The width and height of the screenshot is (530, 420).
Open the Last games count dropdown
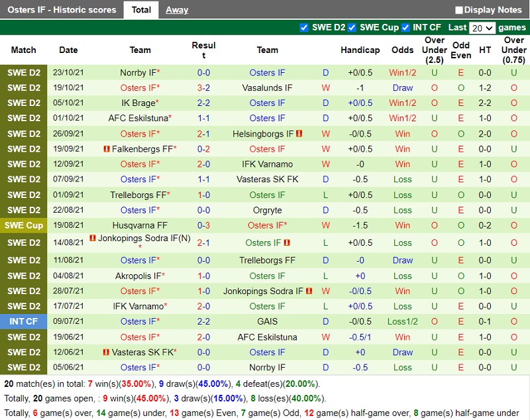482,28
